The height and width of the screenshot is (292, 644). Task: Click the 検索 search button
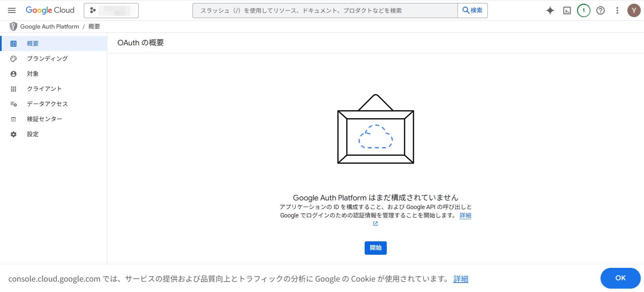(472, 10)
